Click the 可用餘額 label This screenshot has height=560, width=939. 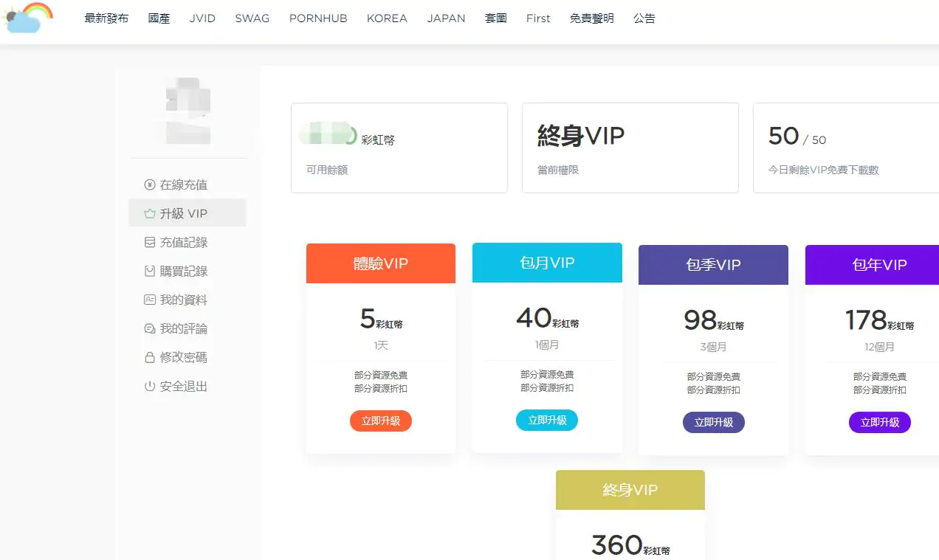click(x=327, y=170)
